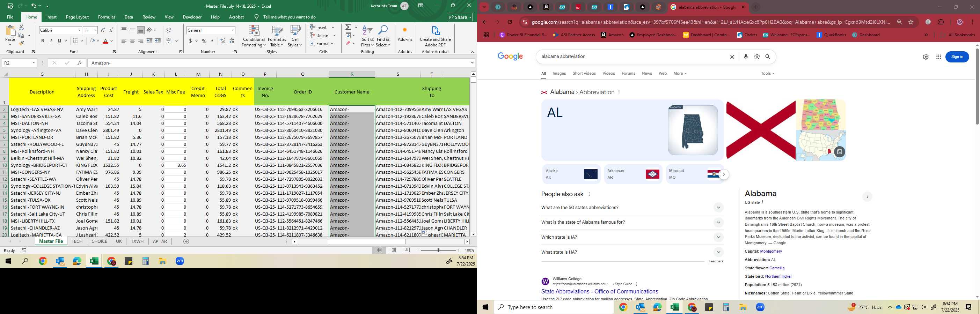Click Google search by voice microphone
Viewport: 980px width, 314px height.
coord(746,57)
